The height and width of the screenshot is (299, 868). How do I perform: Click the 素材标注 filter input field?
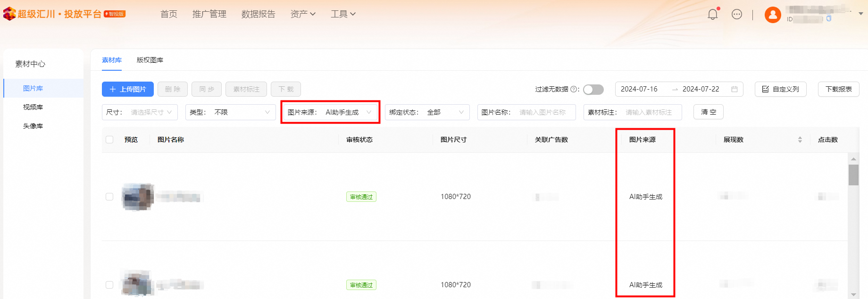coord(633,112)
